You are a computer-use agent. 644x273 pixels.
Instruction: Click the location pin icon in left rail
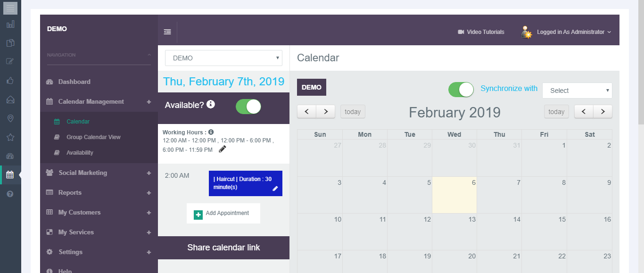tap(10, 118)
